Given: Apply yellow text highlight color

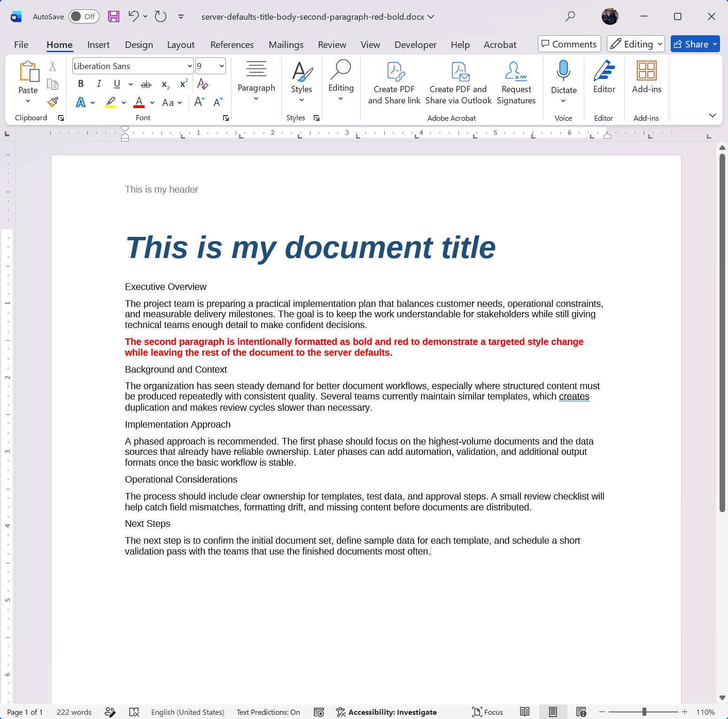Looking at the screenshot, I should tap(110, 102).
